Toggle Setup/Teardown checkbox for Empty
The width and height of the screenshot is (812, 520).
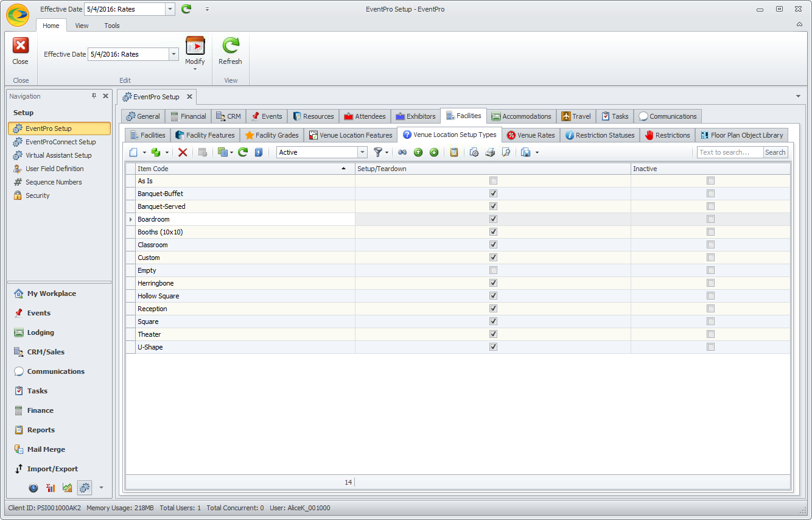(493, 270)
